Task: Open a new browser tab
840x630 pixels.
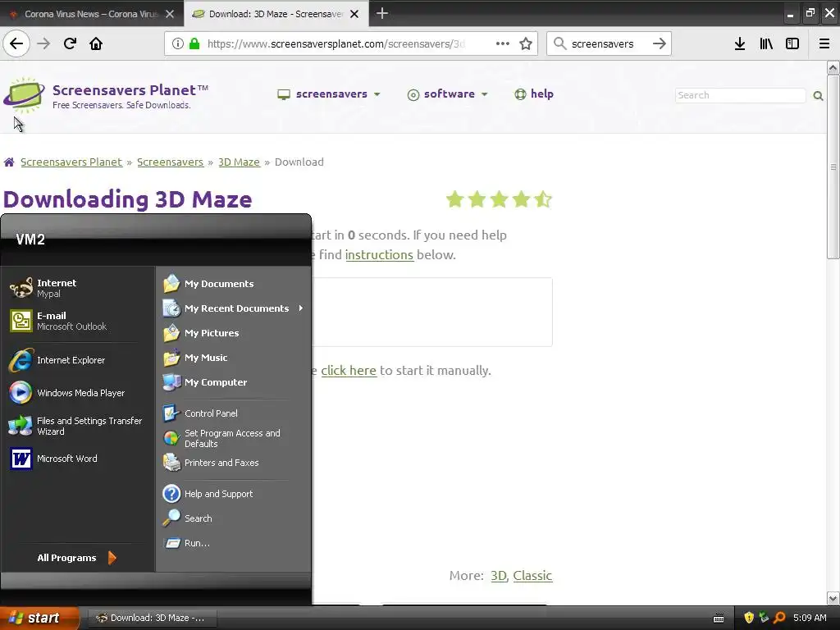Action: pyautogui.click(x=382, y=13)
